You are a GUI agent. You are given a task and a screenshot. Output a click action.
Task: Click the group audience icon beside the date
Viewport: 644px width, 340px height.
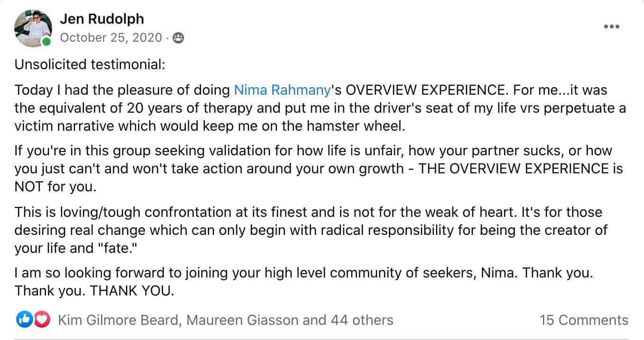[178, 38]
